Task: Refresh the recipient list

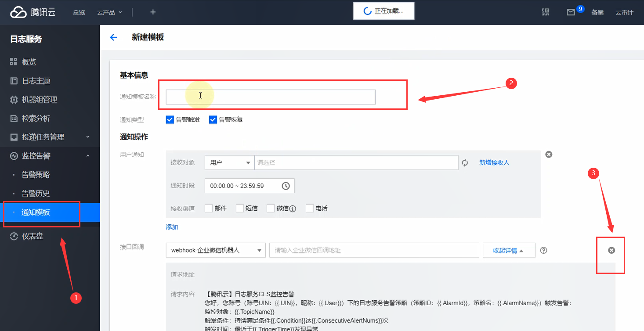Action: tap(465, 163)
